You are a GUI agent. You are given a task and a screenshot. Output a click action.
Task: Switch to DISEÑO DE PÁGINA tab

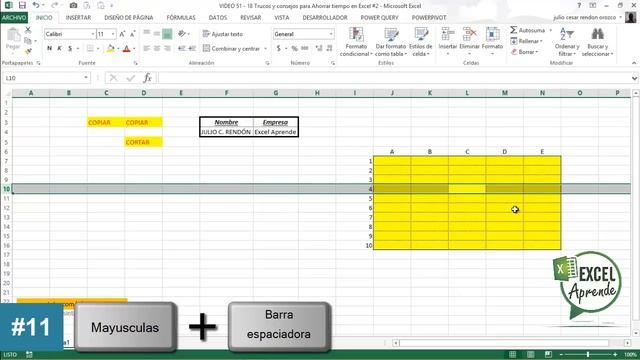point(129,18)
